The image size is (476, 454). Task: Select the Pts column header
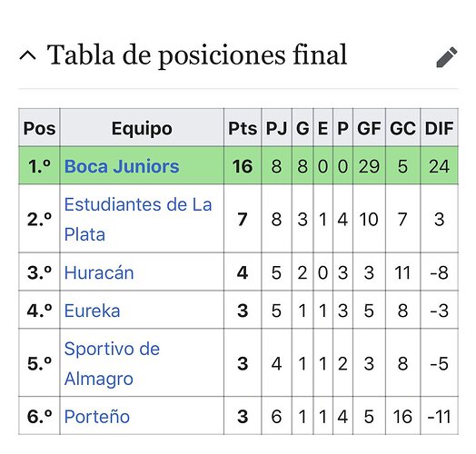tap(243, 128)
